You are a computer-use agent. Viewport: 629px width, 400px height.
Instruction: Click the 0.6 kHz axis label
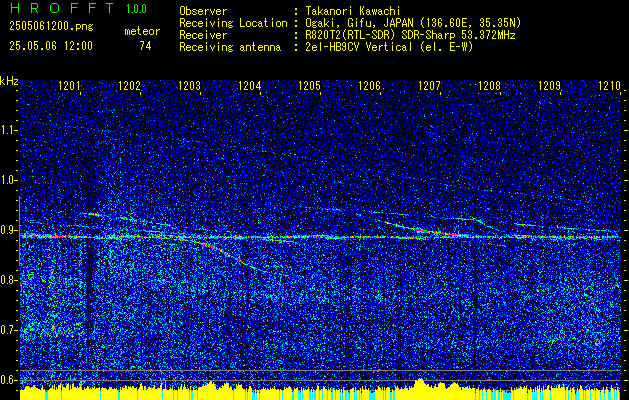[x=9, y=380]
